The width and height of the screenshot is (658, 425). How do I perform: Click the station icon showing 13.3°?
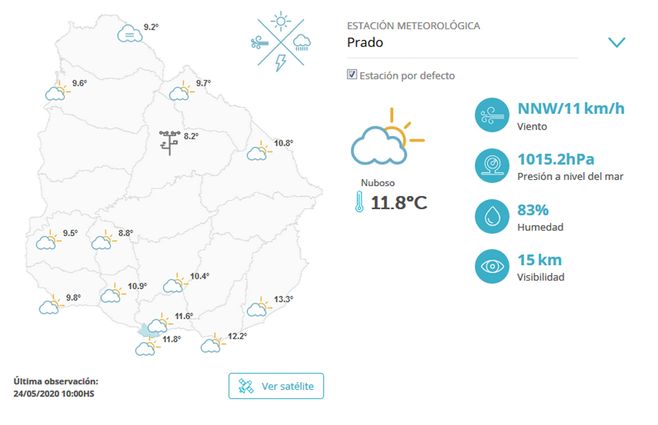coord(259,306)
